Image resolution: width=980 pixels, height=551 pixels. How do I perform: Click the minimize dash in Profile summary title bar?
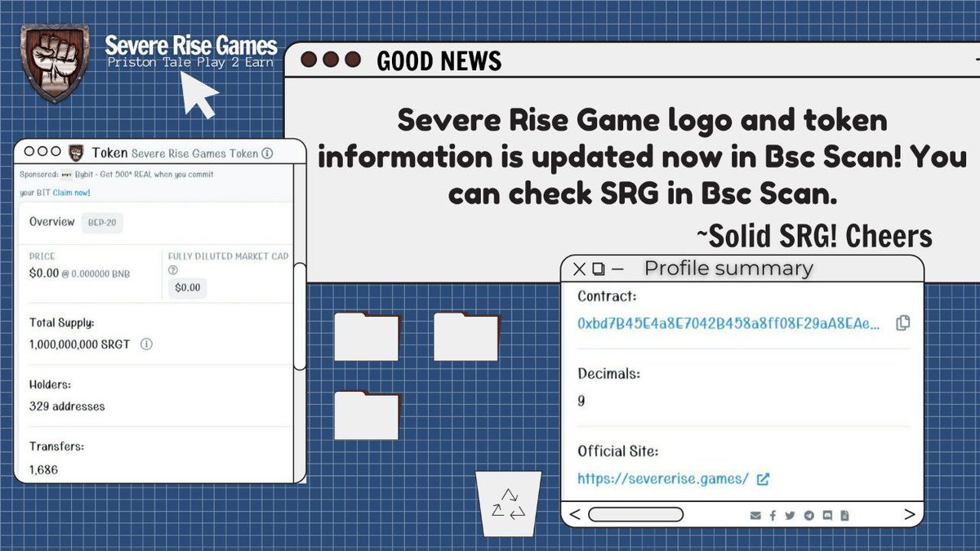click(x=617, y=269)
